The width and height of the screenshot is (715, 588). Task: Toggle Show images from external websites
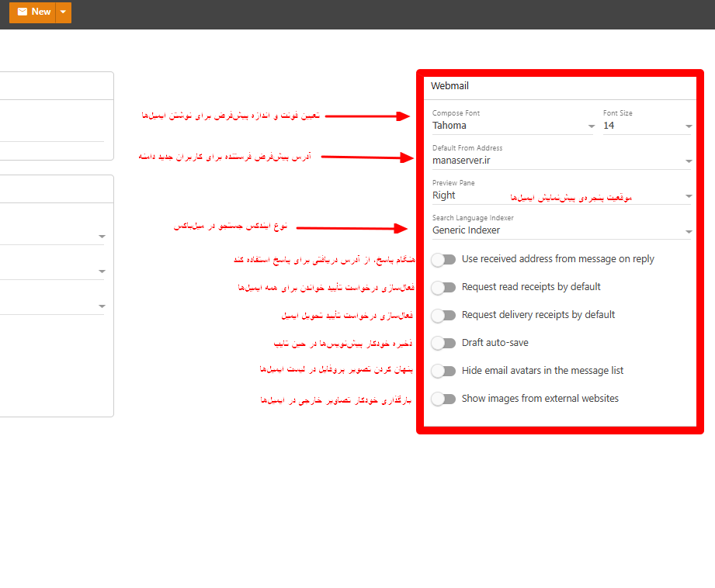(x=443, y=399)
